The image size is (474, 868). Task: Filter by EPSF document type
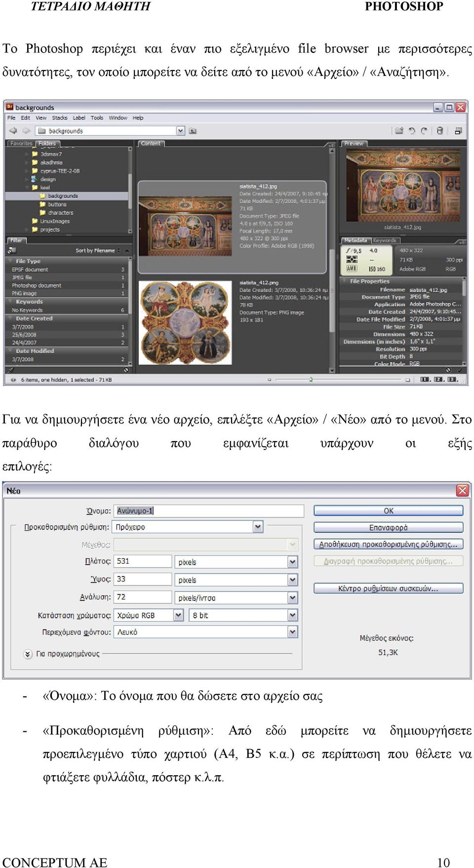(68, 269)
